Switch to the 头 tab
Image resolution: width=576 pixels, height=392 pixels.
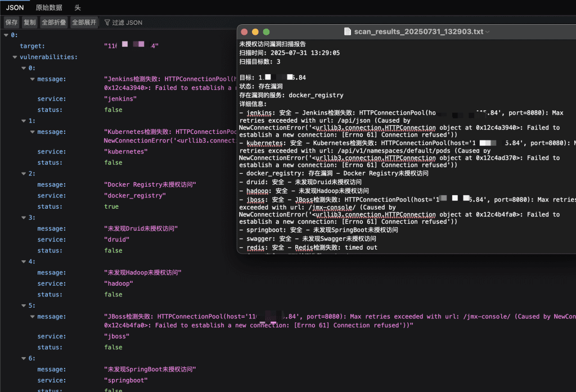78,7
